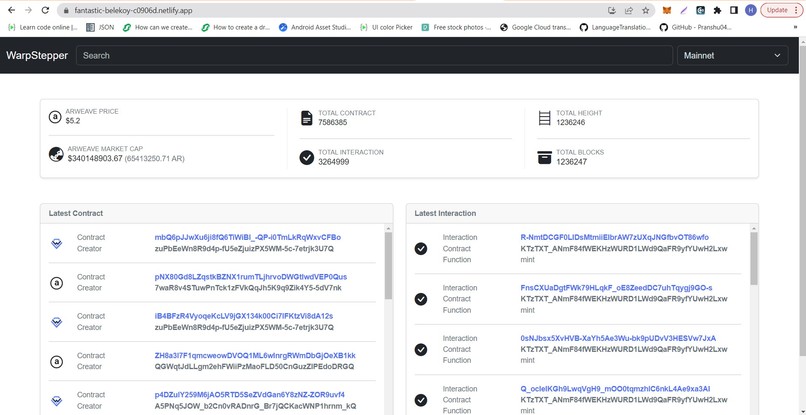The height and width of the screenshot is (415, 806).
Task: Reload the page using the refresh button
Action: pyautogui.click(x=45, y=10)
